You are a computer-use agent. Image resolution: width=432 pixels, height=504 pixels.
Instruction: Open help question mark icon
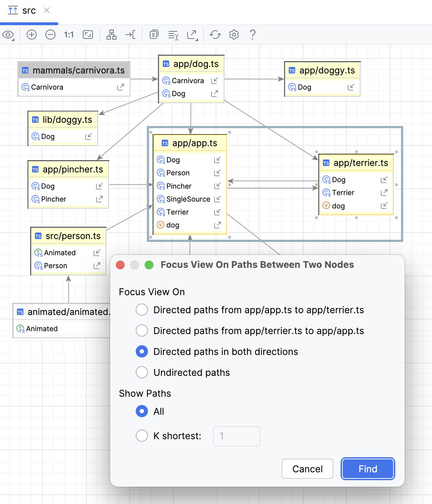(253, 35)
